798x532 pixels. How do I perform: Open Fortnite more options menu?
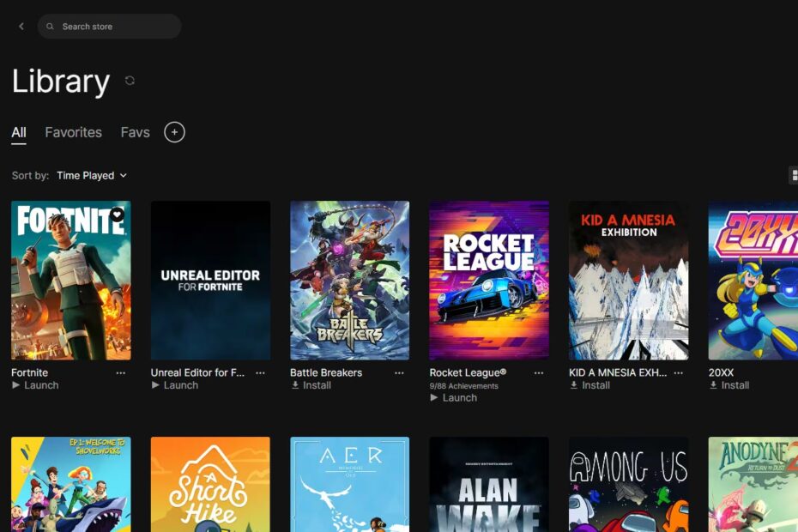coord(121,373)
